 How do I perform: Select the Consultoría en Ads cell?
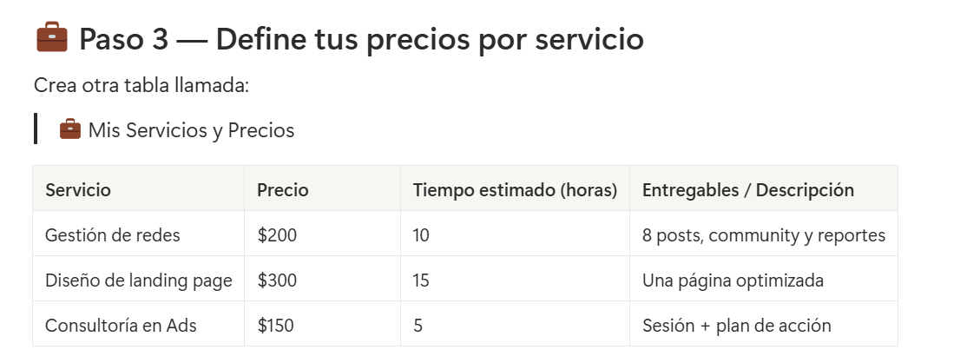point(121,326)
